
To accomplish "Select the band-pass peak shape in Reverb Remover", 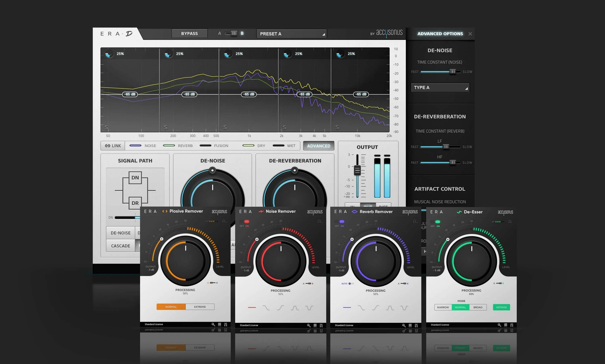I will [390, 308].
